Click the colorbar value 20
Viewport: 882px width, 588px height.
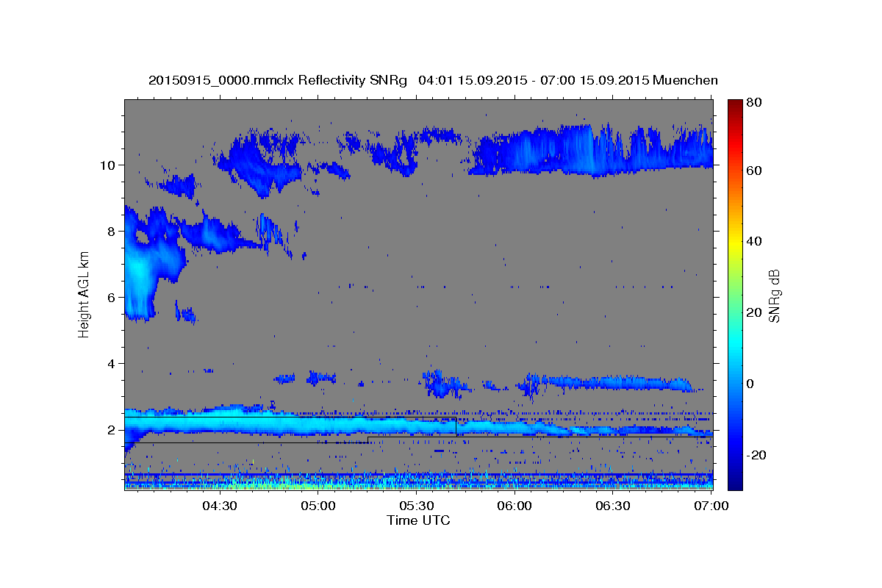[x=754, y=312]
